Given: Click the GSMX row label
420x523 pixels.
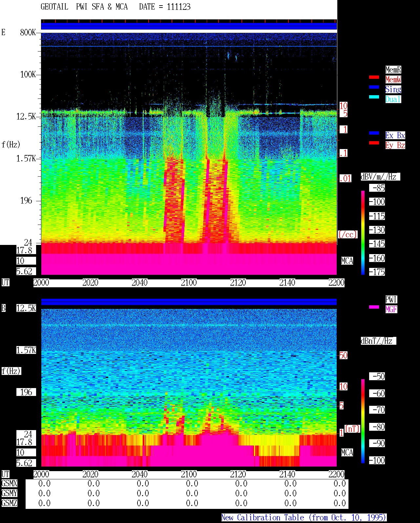Looking at the screenshot, I should point(9,484).
